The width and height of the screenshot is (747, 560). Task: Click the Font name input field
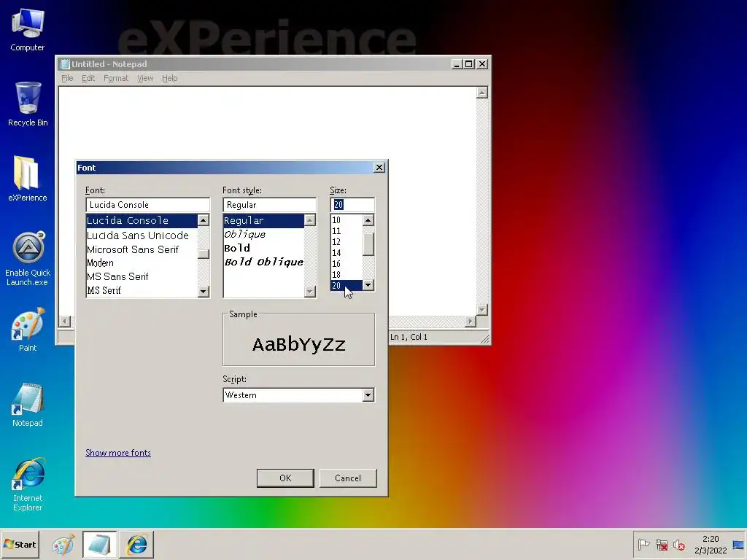tap(147, 205)
